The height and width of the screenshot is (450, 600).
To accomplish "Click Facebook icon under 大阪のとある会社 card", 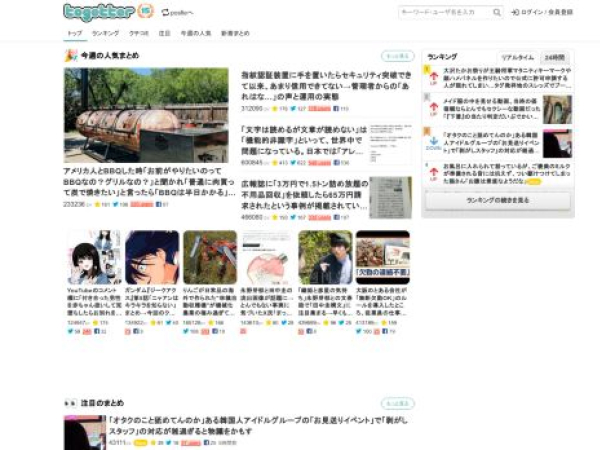I will coord(385,331).
